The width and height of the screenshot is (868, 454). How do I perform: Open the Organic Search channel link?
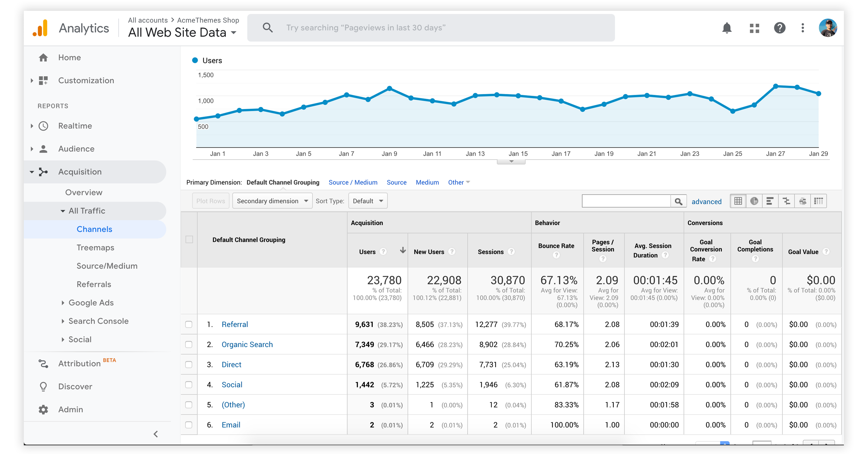tap(247, 345)
